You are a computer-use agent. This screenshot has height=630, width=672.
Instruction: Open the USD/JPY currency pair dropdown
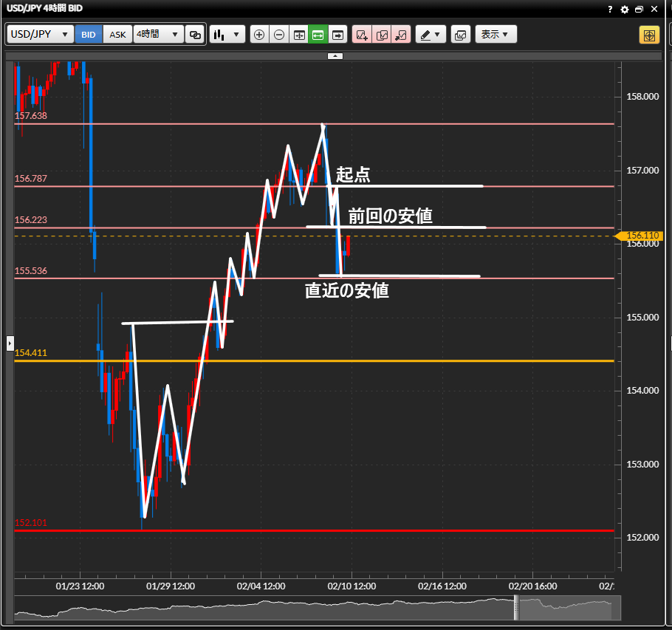tap(41, 35)
